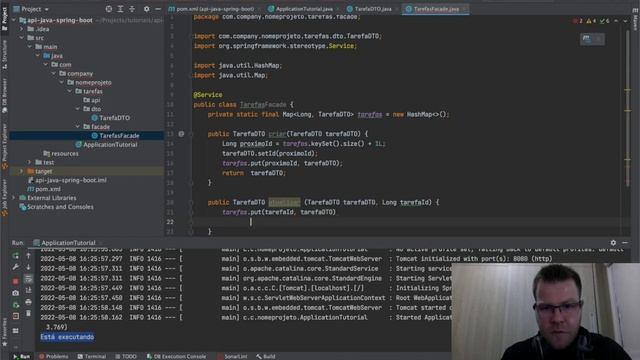Click gutter icon beside criar method

pyautogui.click(x=181, y=134)
